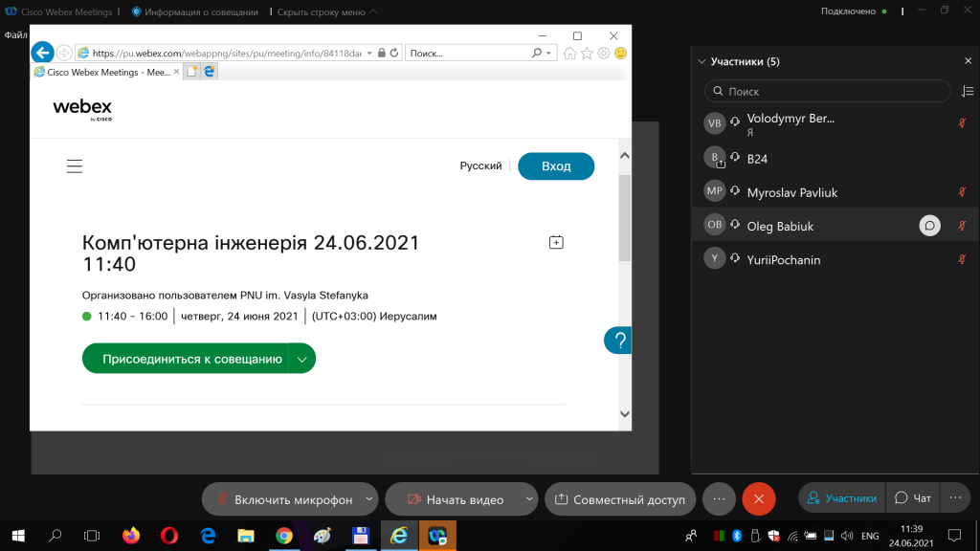Click the add-to-calendar icon beside meeting title

coord(556,243)
